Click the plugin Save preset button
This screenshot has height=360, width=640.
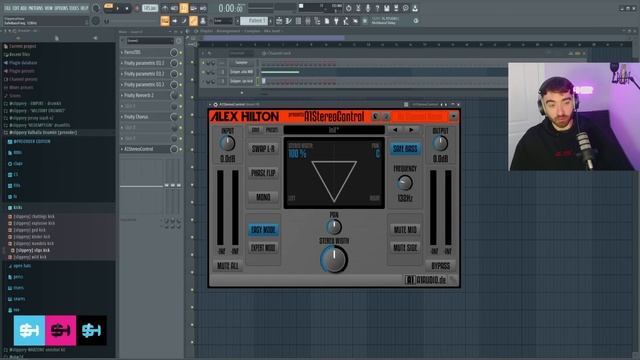(x=256, y=130)
